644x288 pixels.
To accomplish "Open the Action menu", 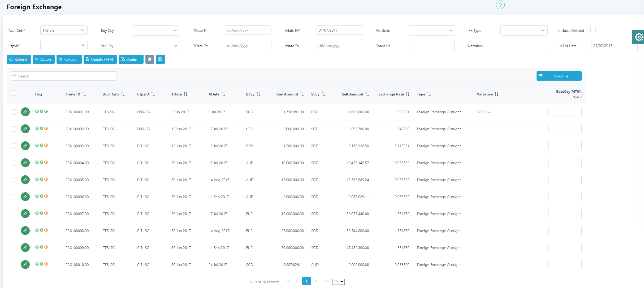I will point(44,59).
